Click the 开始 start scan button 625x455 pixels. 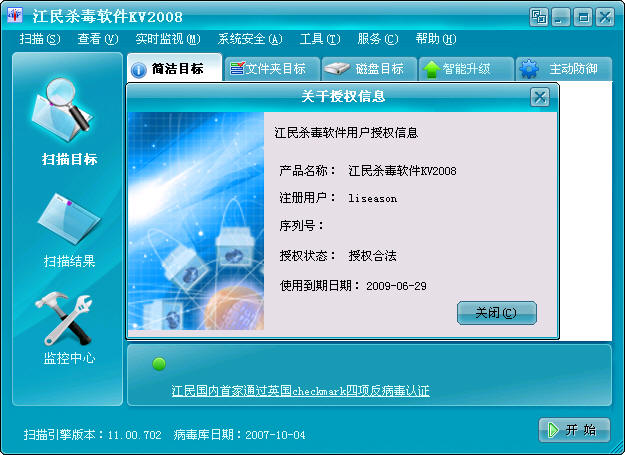(574, 430)
